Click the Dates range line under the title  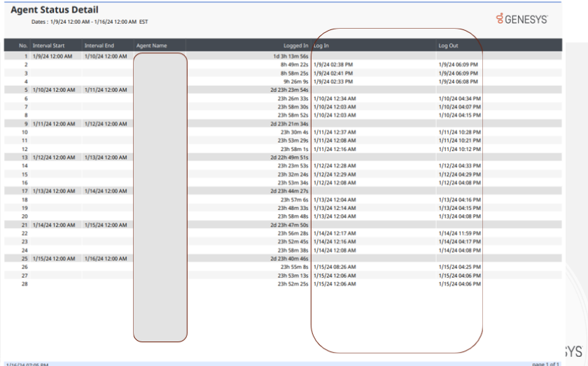90,22
